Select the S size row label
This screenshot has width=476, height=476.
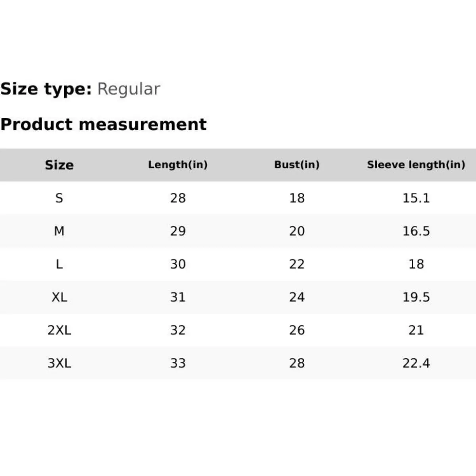(x=59, y=198)
